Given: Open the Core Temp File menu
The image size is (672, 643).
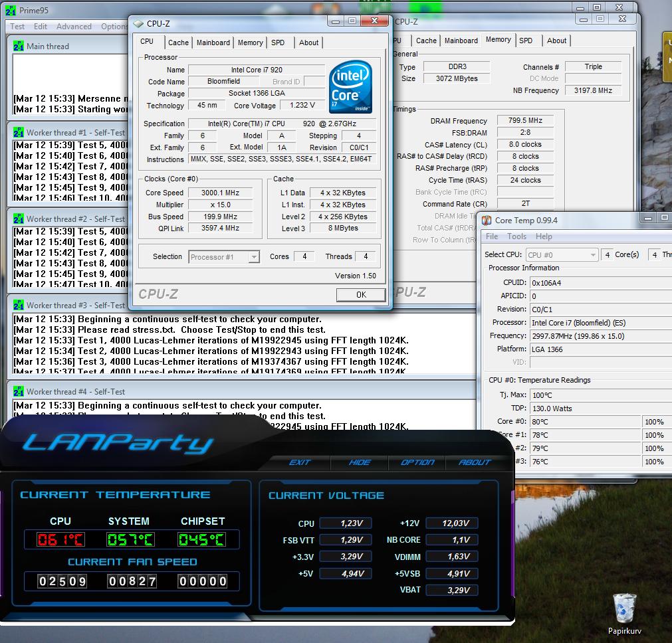Looking at the screenshot, I should 492,236.
